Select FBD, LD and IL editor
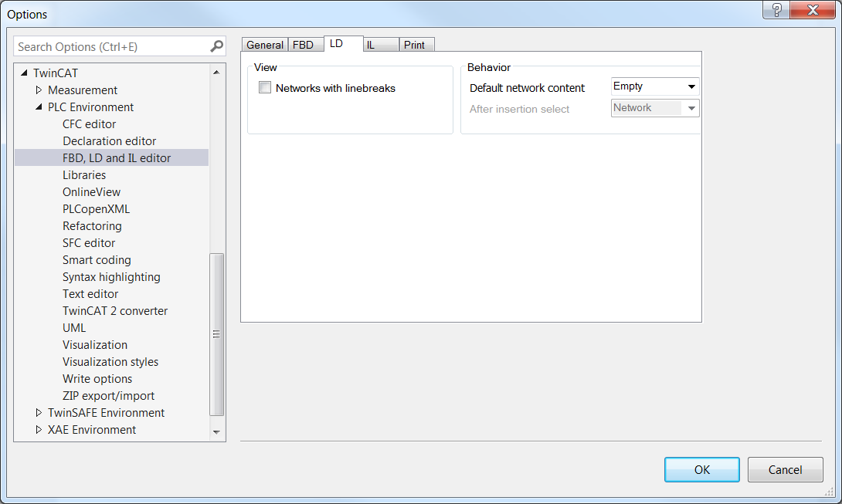The height and width of the screenshot is (504, 842). pyautogui.click(x=117, y=157)
